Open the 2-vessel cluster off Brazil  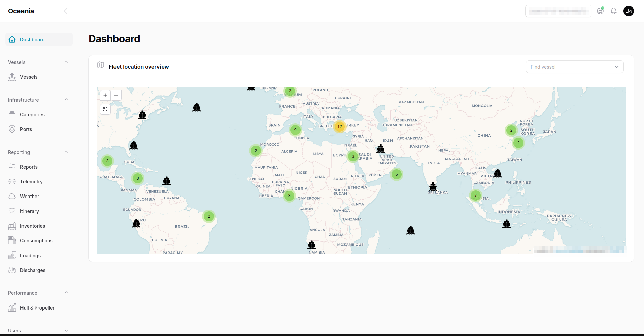click(209, 216)
